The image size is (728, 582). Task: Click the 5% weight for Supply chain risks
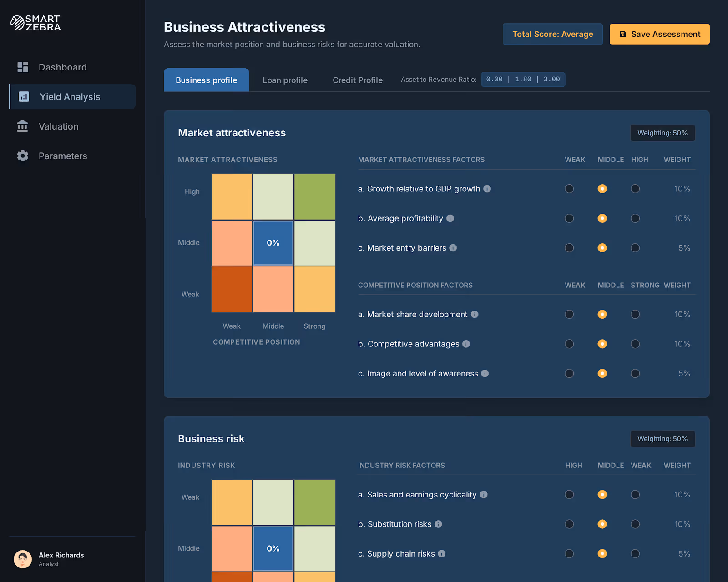click(684, 553)
